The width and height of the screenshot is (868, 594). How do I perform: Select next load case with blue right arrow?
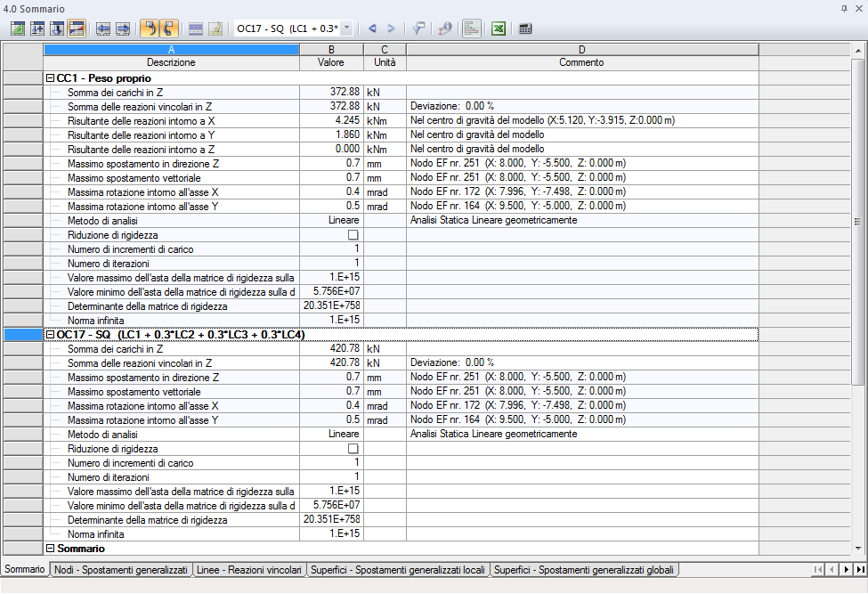tap(391, 28)
